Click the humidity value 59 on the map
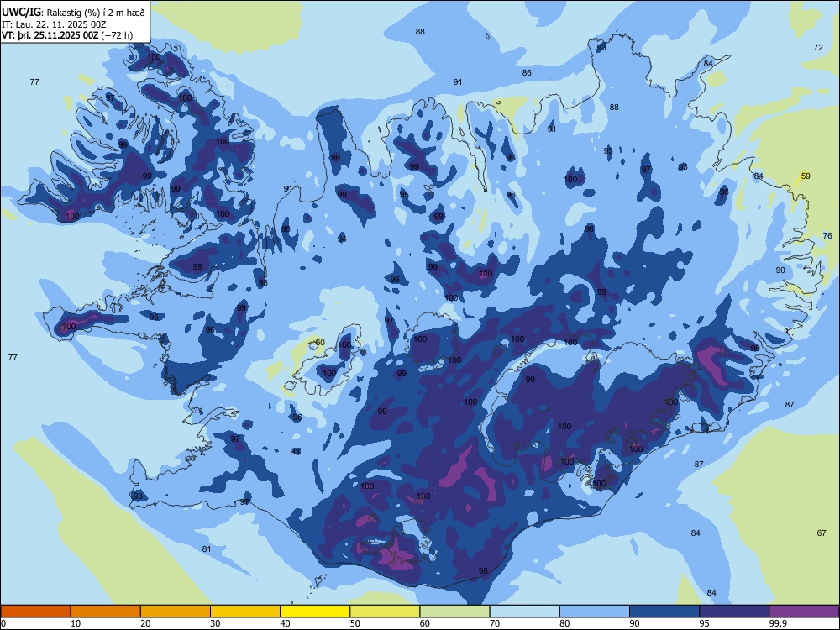The height and width of the screenshot is (630, 840). click(806, 176)
